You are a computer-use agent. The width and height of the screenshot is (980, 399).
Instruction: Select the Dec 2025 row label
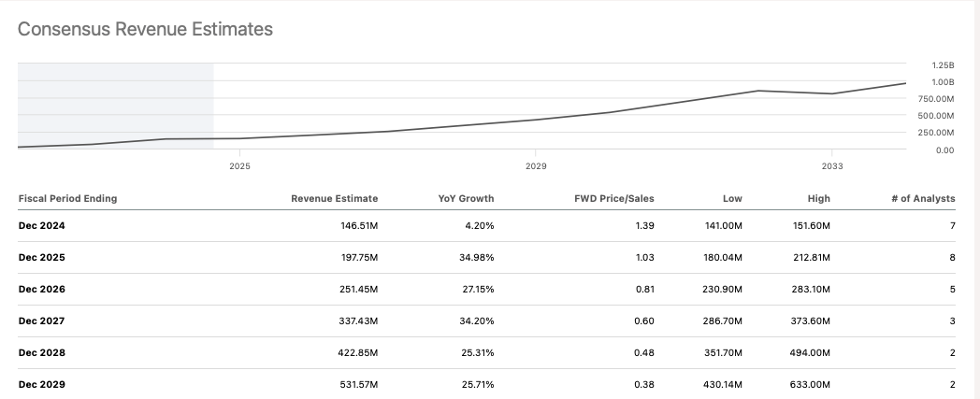(42, 257)
